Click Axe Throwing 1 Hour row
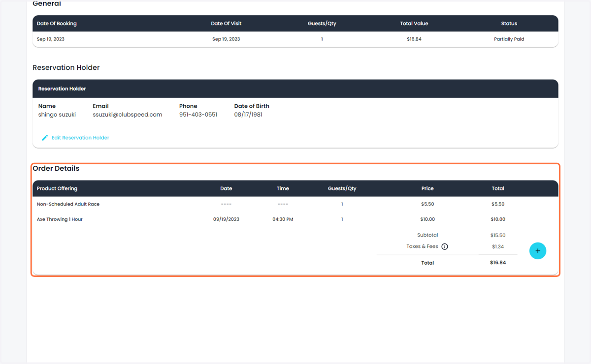 click(295, 219)
